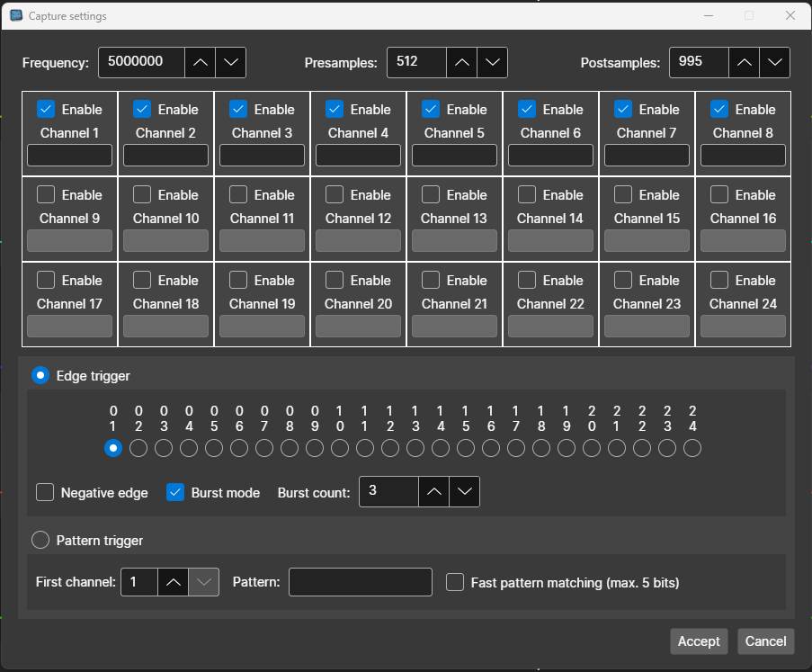Enable Channel 12 capture
Viewport: 812px width, 672px height.
[335, 195]
